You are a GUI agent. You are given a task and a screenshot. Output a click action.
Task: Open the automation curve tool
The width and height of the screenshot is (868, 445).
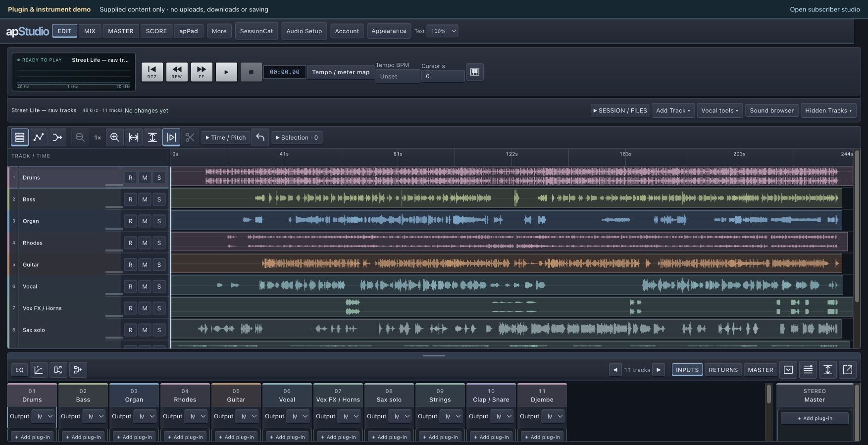[39, 137]
